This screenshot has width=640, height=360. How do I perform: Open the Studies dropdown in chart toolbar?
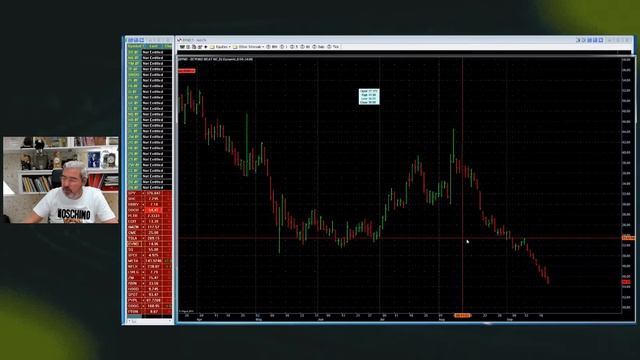(220, 47)
